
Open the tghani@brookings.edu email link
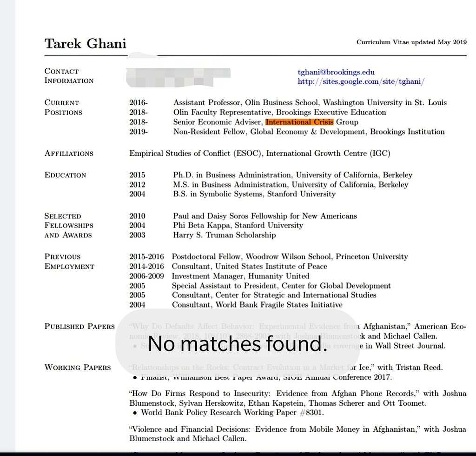point(336,72)
